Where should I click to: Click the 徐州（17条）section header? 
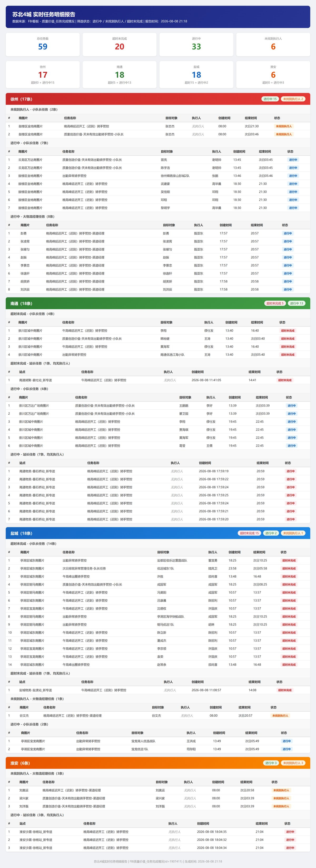158,99
